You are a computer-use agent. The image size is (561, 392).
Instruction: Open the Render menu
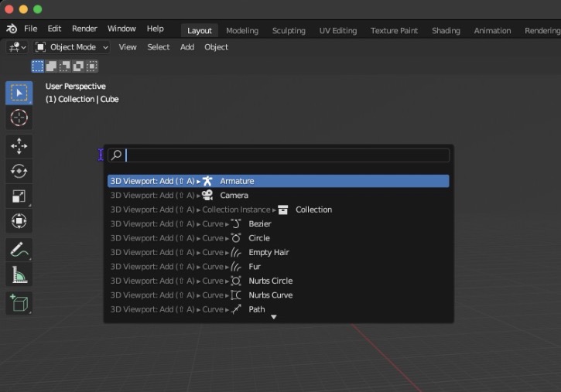tap(84, 29)
